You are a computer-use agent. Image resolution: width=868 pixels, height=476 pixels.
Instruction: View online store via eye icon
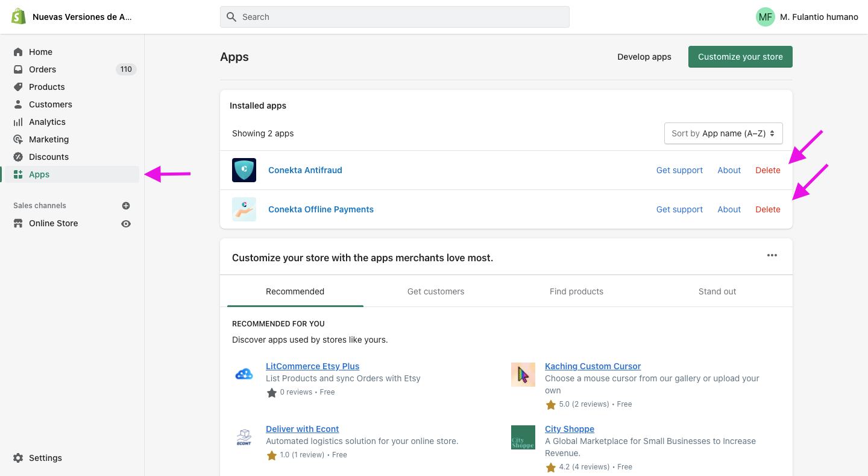[x=126, y=224]
